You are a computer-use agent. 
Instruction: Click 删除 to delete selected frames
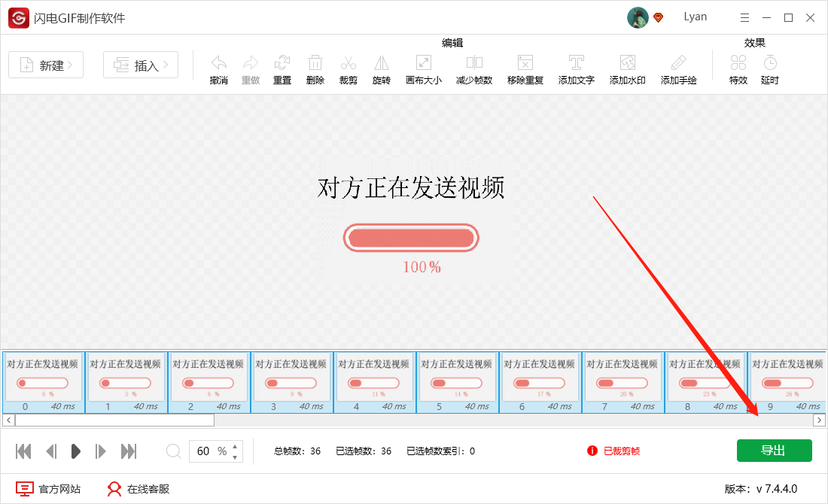click(315, 68)
